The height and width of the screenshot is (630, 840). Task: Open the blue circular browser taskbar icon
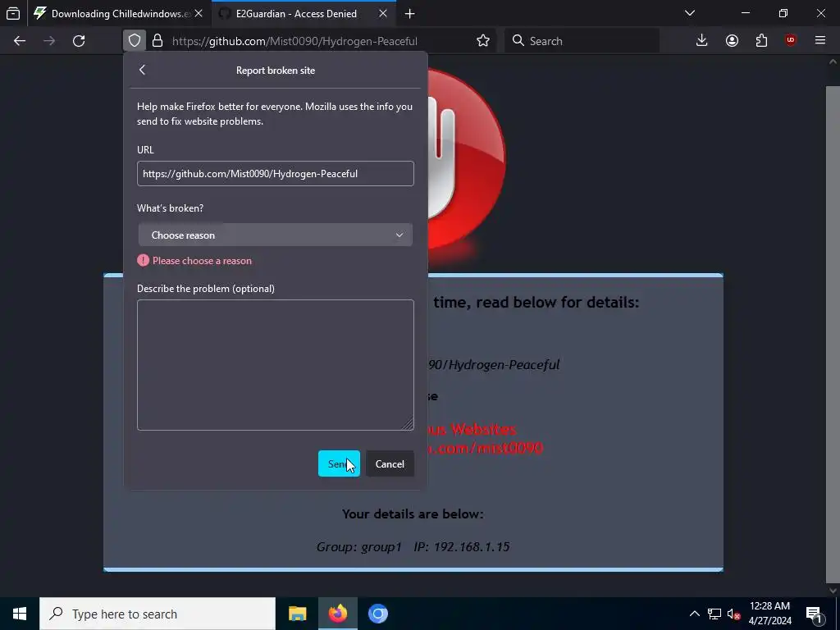pyautogui.click(x=377, y=614)
